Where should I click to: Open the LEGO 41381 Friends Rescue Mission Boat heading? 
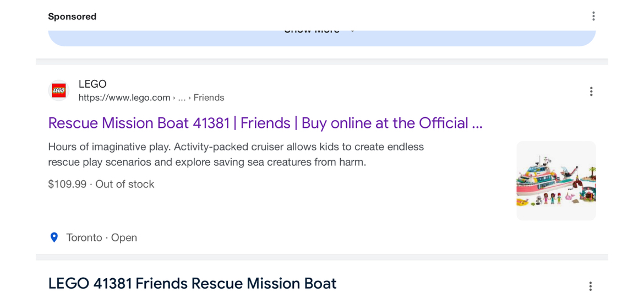pyautogui.click(x=192, y=284)
